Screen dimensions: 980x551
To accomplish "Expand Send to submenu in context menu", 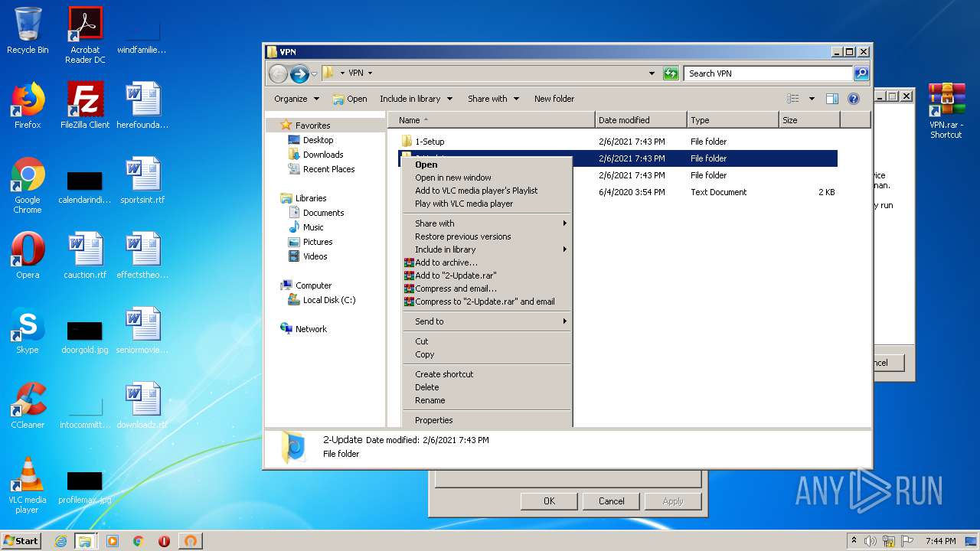I will point(487,321).
